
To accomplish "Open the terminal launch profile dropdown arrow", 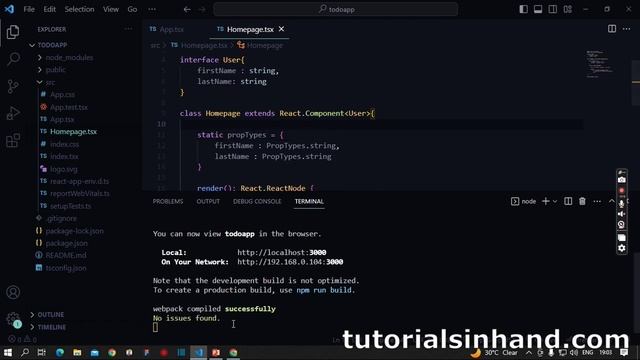I will coord(555,201).
